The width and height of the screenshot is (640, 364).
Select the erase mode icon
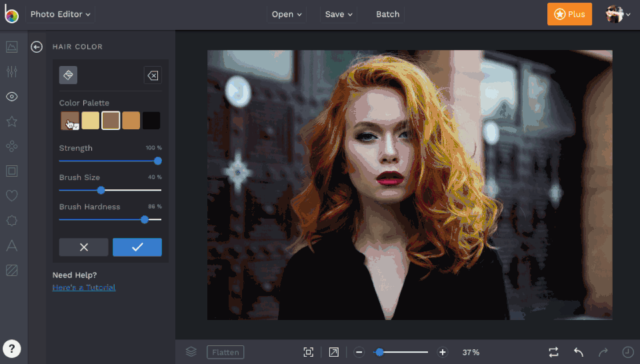[153, 75]
